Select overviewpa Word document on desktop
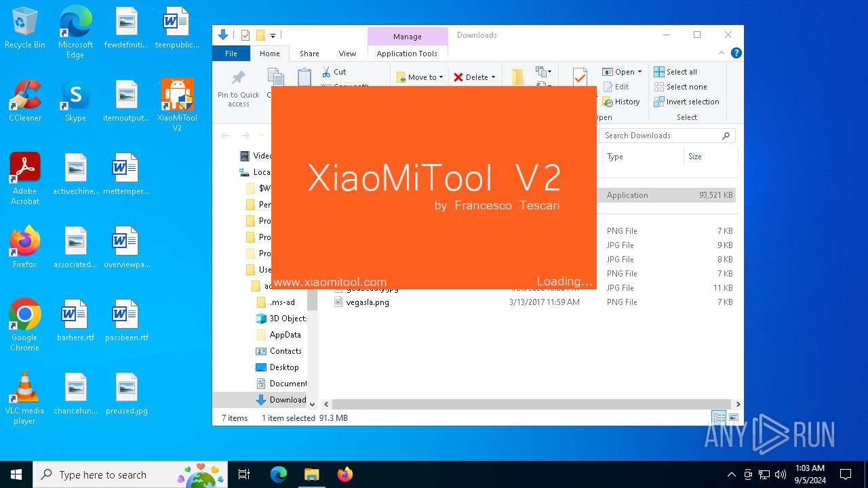The image size is (868, 488). (126, 247)
